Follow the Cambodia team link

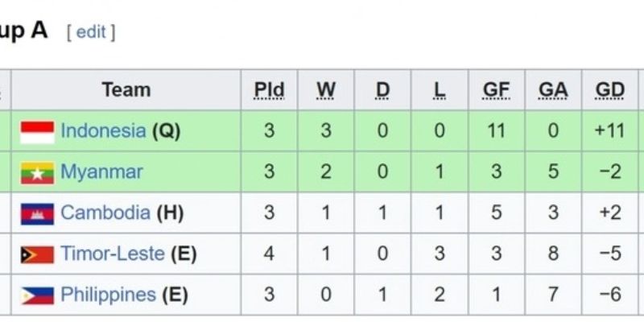pos(105,213)
